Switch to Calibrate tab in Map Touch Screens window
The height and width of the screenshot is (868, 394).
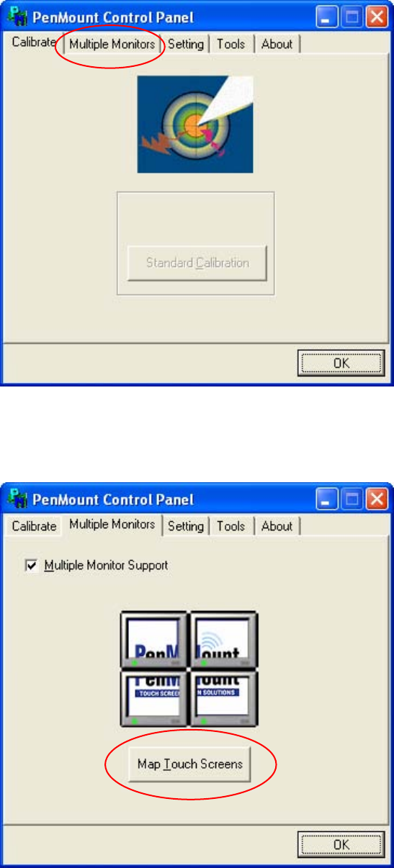(x=34, y=527)
